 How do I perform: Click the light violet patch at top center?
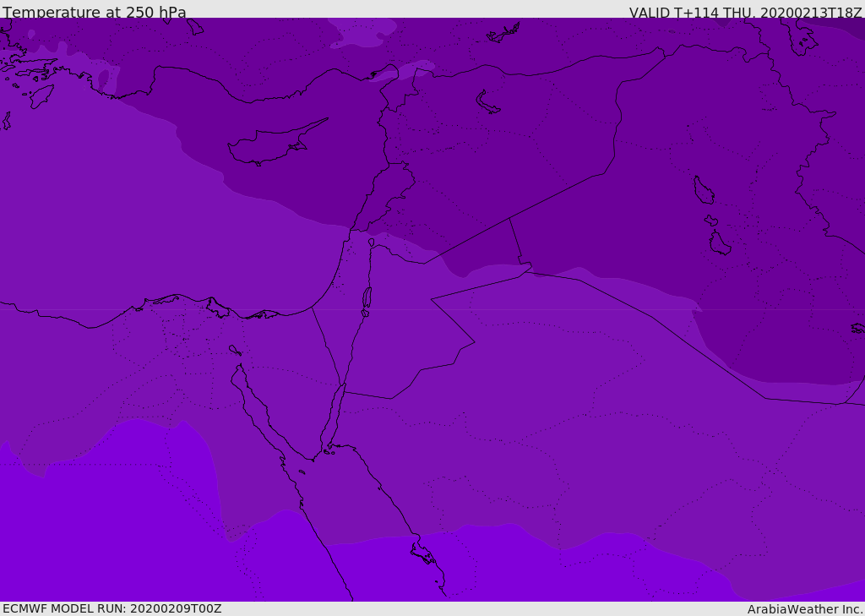coord(363,30)
